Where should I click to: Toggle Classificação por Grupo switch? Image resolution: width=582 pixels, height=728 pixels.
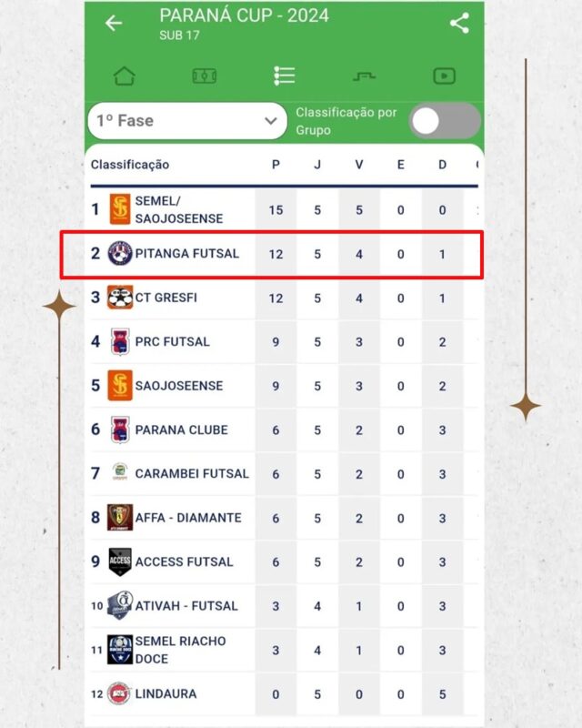pyautogui.click(x=444, y=121)
